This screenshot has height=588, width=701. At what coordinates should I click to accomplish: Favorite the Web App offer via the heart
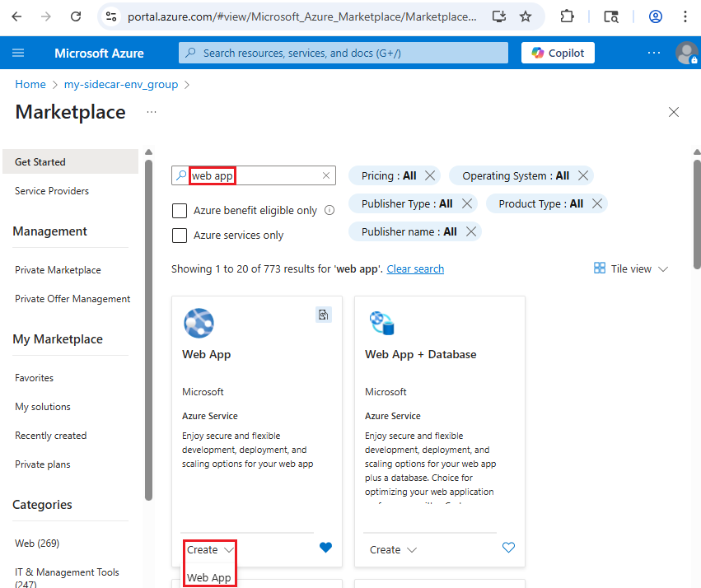[325, 547]
